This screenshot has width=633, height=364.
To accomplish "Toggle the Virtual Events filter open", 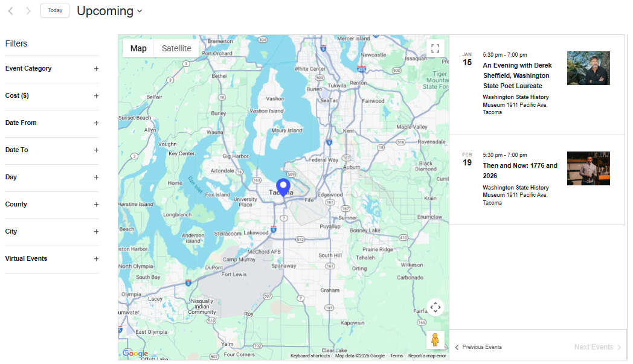I will point(96,259).
